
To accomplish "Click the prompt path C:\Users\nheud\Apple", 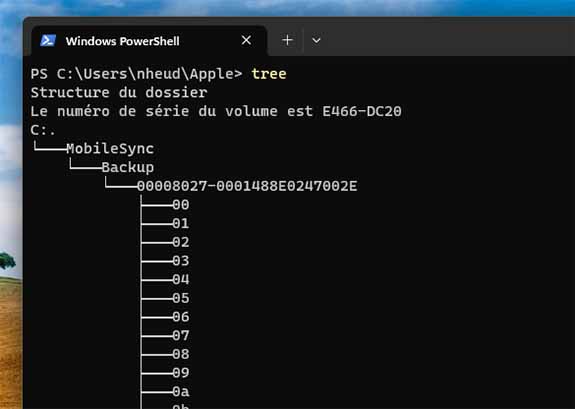I will [145, 74].
